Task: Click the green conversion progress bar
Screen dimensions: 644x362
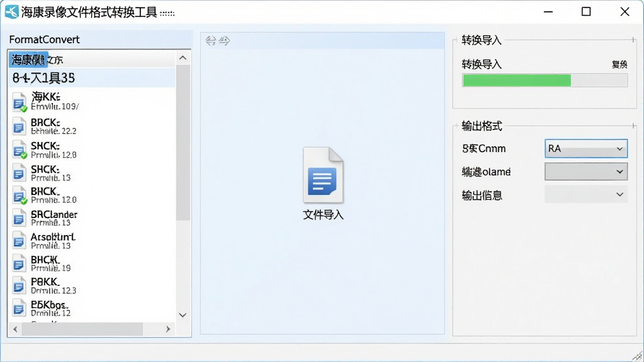Action: pyautogui.click(x=545, y=80)
